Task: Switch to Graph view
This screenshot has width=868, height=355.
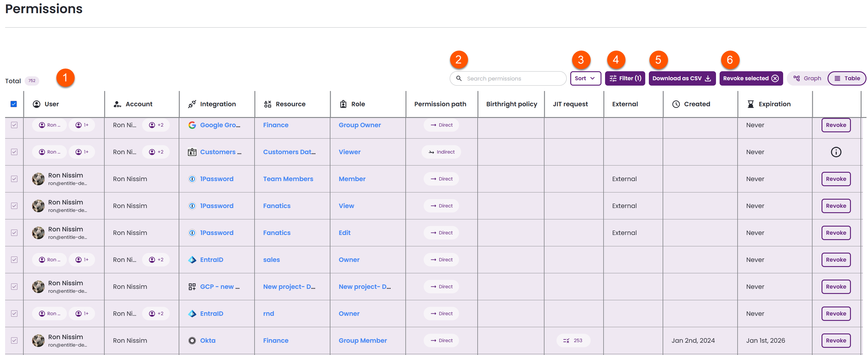Action: [x=807, y=78]
